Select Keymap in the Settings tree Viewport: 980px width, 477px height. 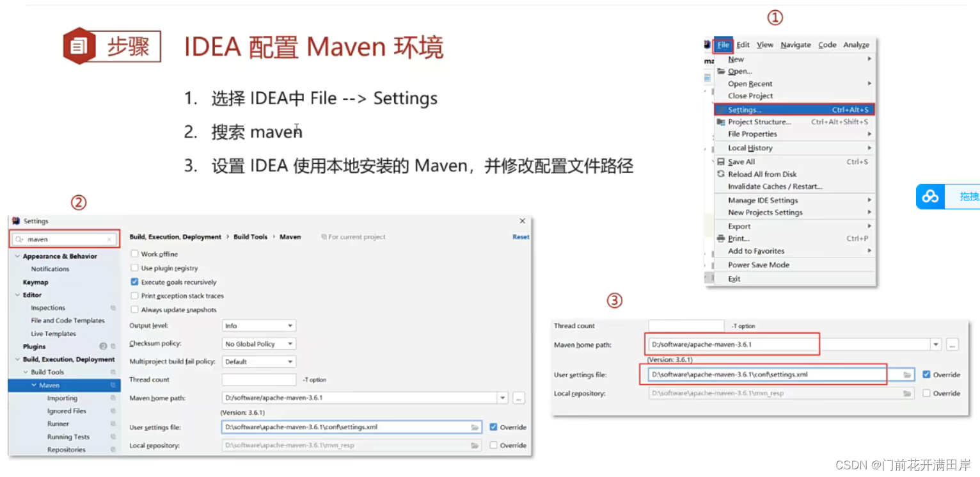[x=36, y=282]
